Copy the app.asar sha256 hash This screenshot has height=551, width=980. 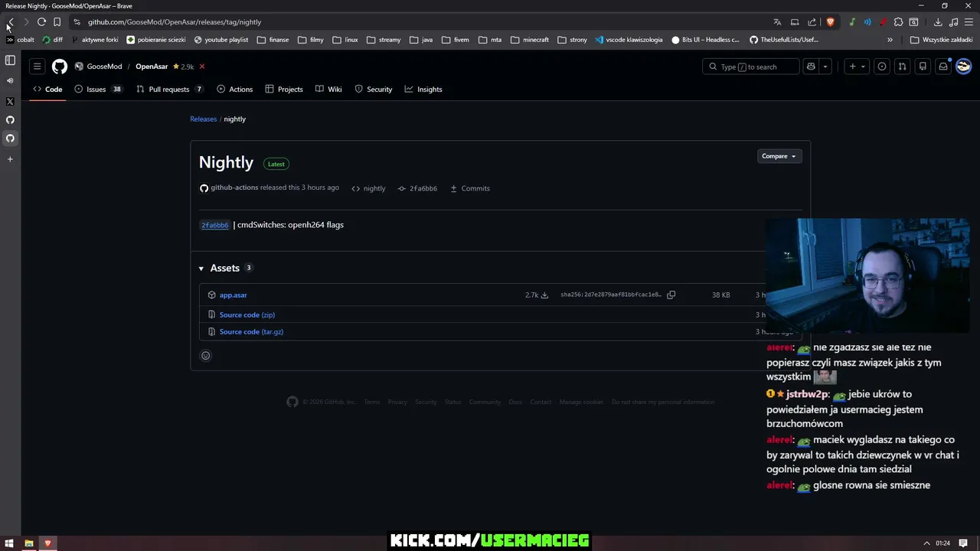671,295
